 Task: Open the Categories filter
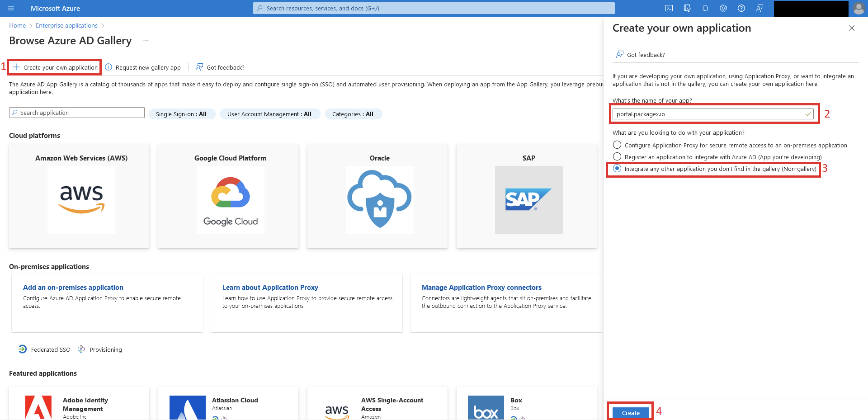click(354, 114)
